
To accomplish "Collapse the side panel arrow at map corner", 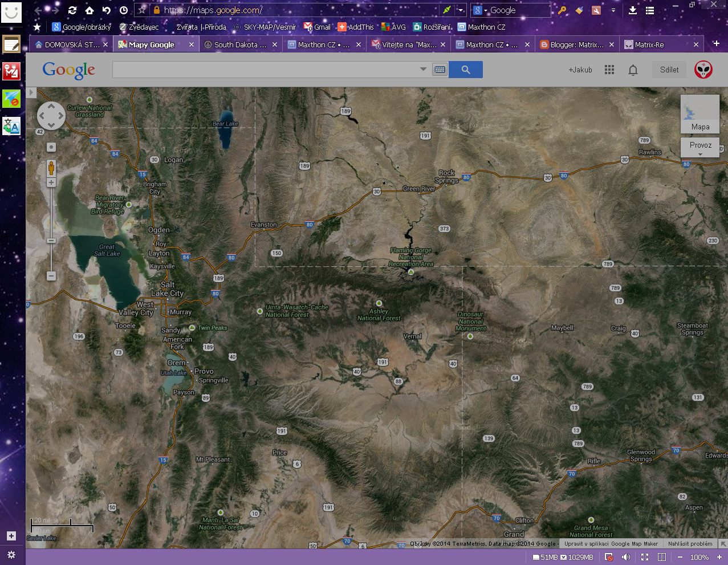I will [x=31, y=92].
